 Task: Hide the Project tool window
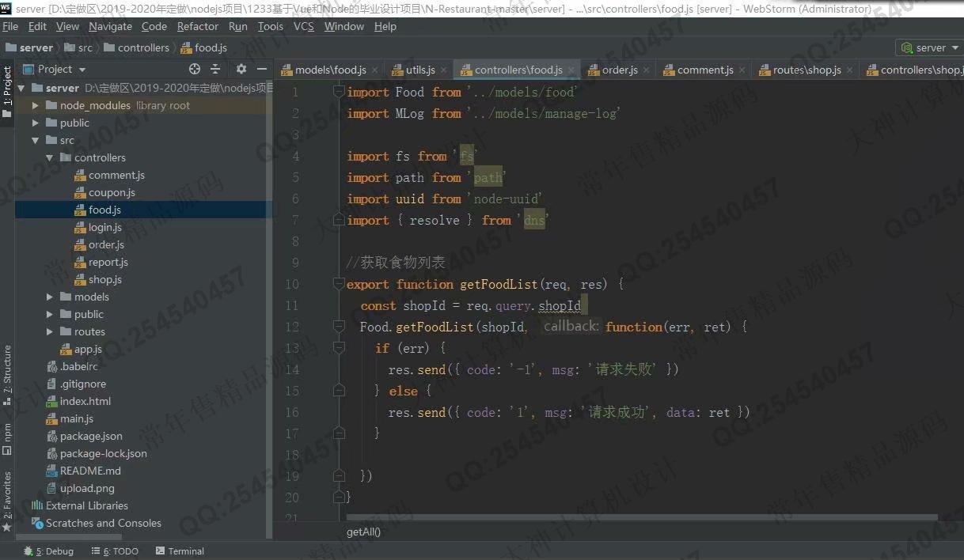pyautogui.click(x=263, y=70)
